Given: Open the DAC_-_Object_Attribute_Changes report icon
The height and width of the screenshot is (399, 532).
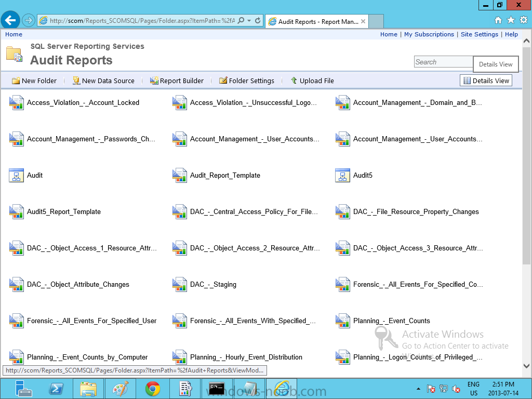Looking at the screenshot, I should point(16,285).
